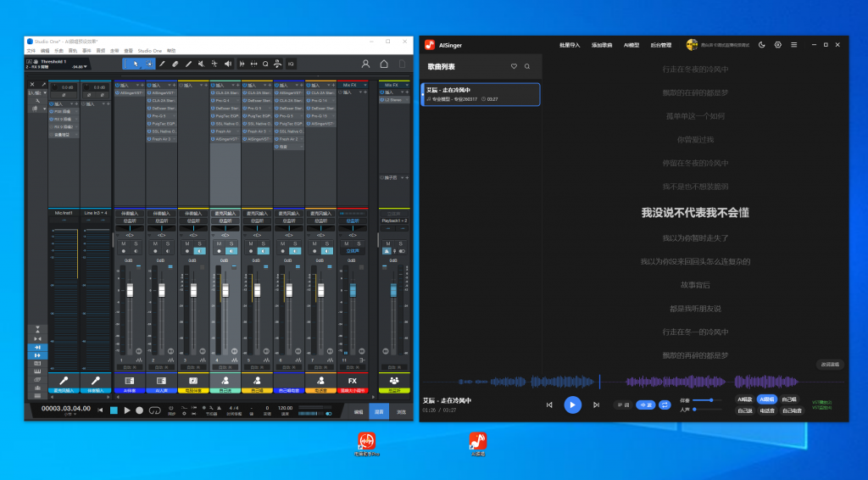Mute mixer channel 1

click(x=124, y=243)
